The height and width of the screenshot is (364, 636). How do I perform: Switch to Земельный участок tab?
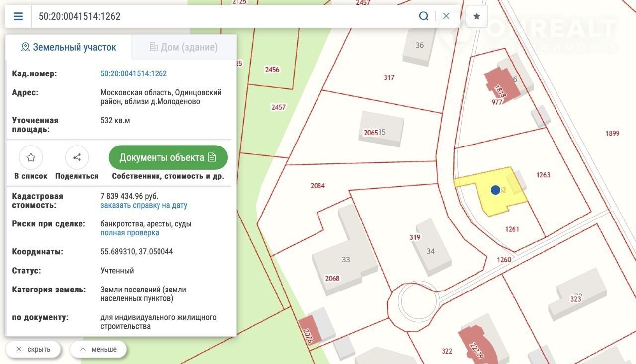pyautogui.click(x=69, y=47)
